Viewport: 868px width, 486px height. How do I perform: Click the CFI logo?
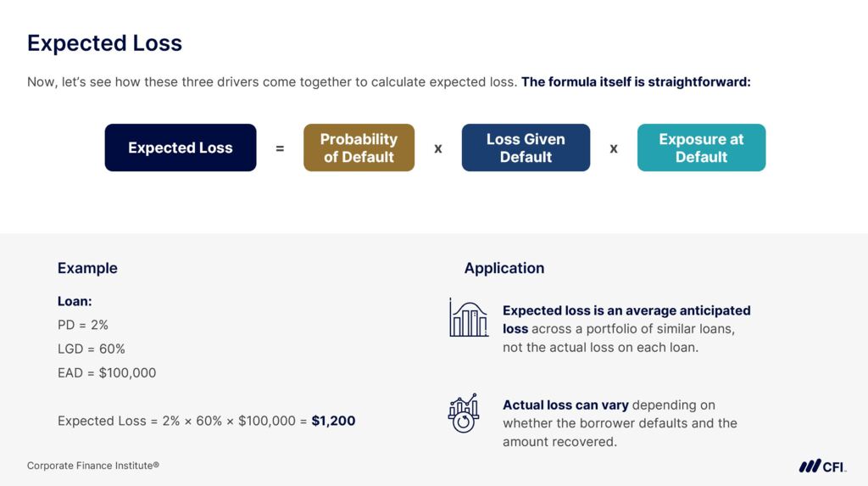coord(821,466)
